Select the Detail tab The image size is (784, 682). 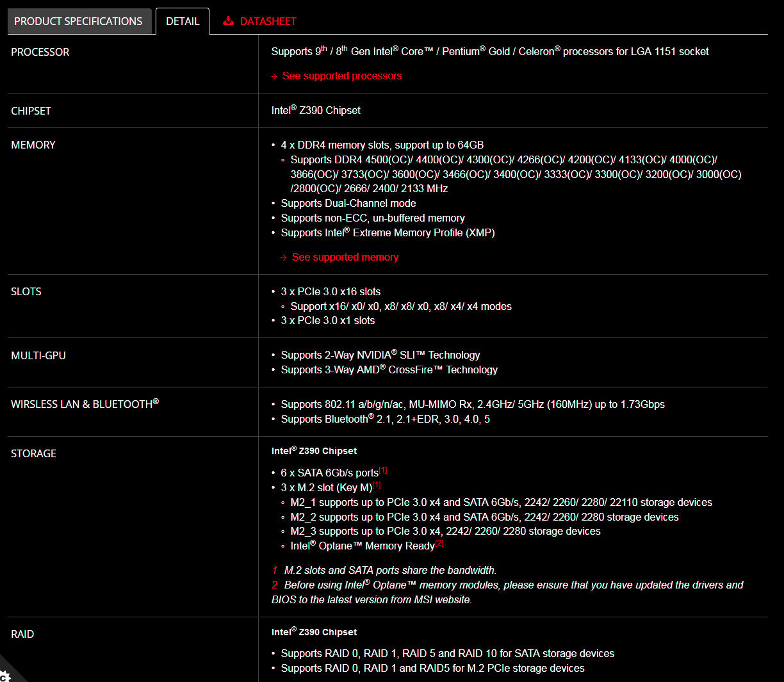coord(183,21)
